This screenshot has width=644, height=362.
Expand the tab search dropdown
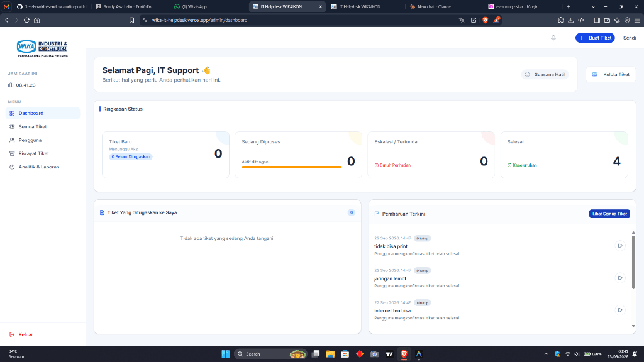coord(593,6)
